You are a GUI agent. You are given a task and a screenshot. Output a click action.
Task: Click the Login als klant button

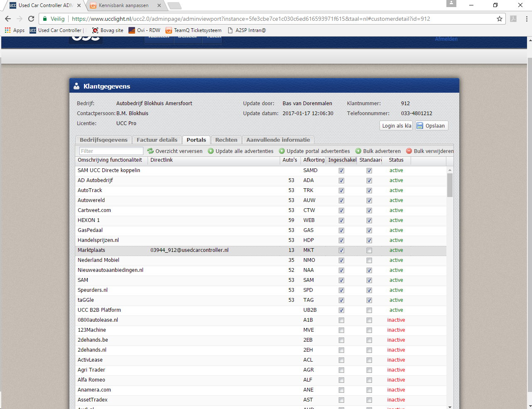coord(397,126)
